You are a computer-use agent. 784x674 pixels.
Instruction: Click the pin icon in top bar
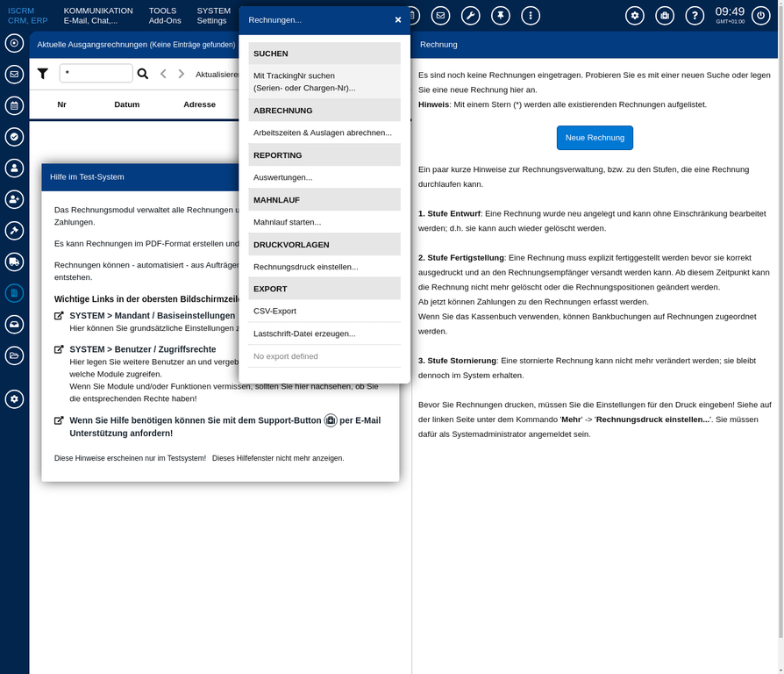[500, 15]
